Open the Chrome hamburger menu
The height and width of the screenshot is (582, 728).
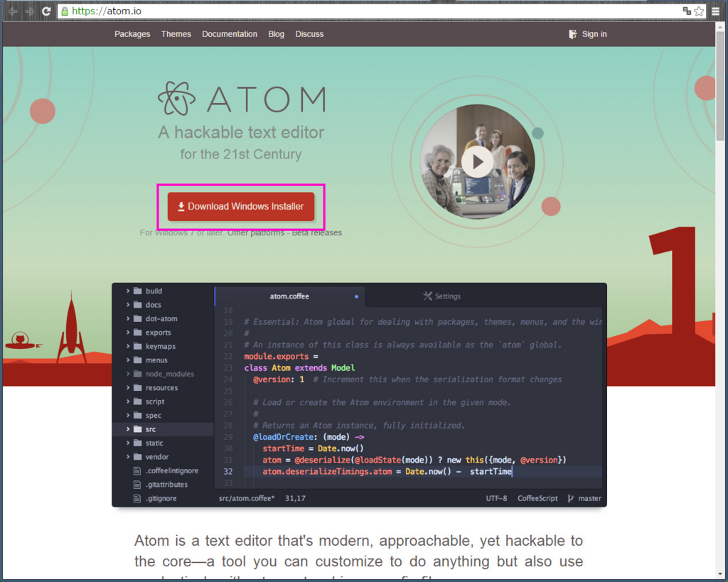[715, 11]
